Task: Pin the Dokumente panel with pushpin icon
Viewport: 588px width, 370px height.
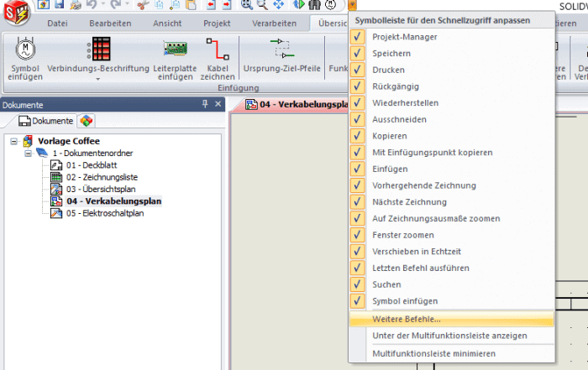Action: (x=205, y=104)
